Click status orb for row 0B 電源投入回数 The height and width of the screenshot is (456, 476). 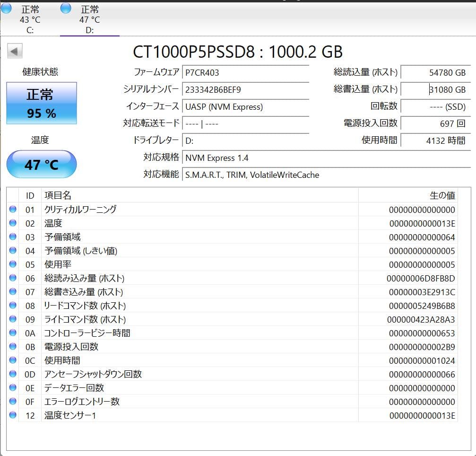[x=13, y=346]
